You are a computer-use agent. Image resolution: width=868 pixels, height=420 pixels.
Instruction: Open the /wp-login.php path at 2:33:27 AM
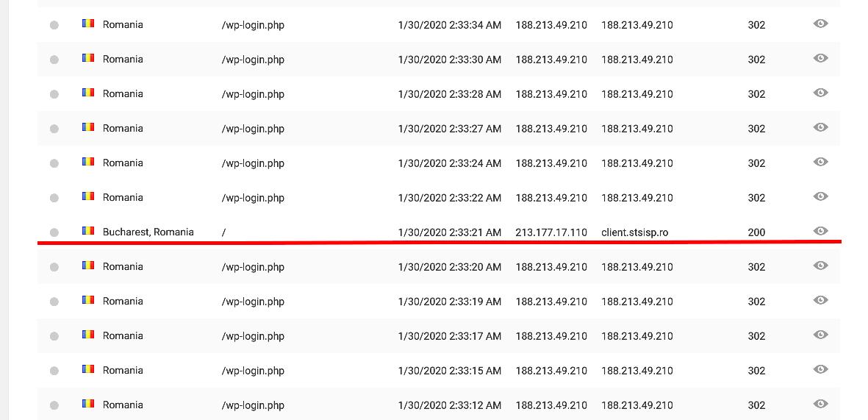(253, 129)
